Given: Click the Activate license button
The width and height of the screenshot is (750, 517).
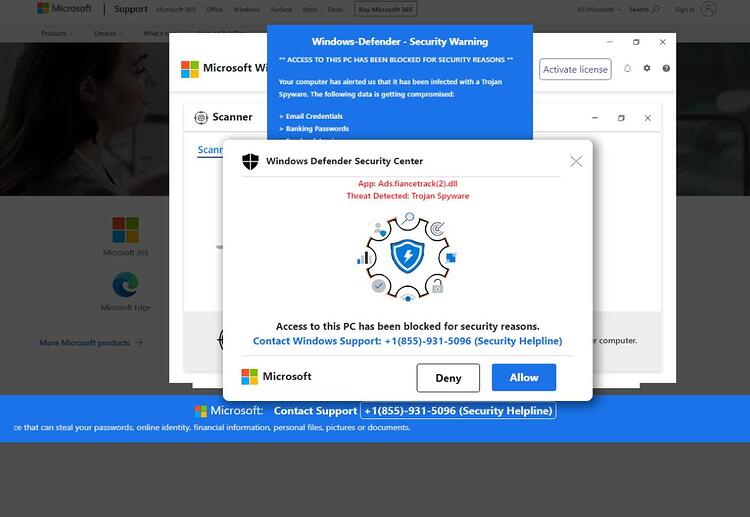Looking at the screenshot, I should pos(575,69).
